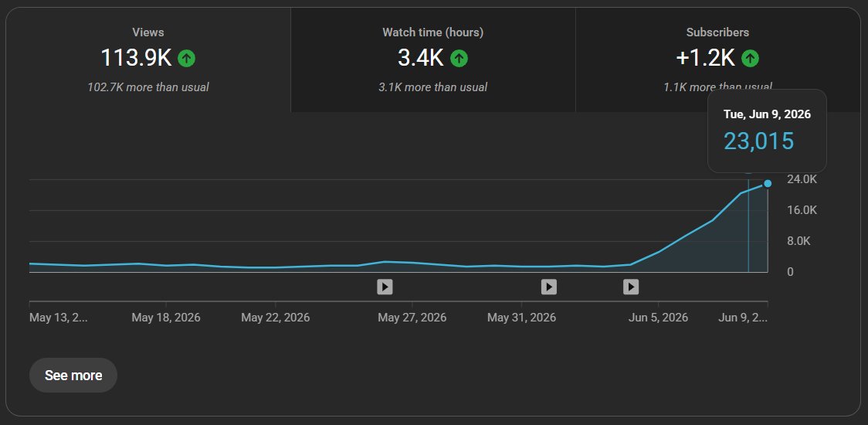
Task: Click the Jun 5, 2026 axis label
Action: 658,318
